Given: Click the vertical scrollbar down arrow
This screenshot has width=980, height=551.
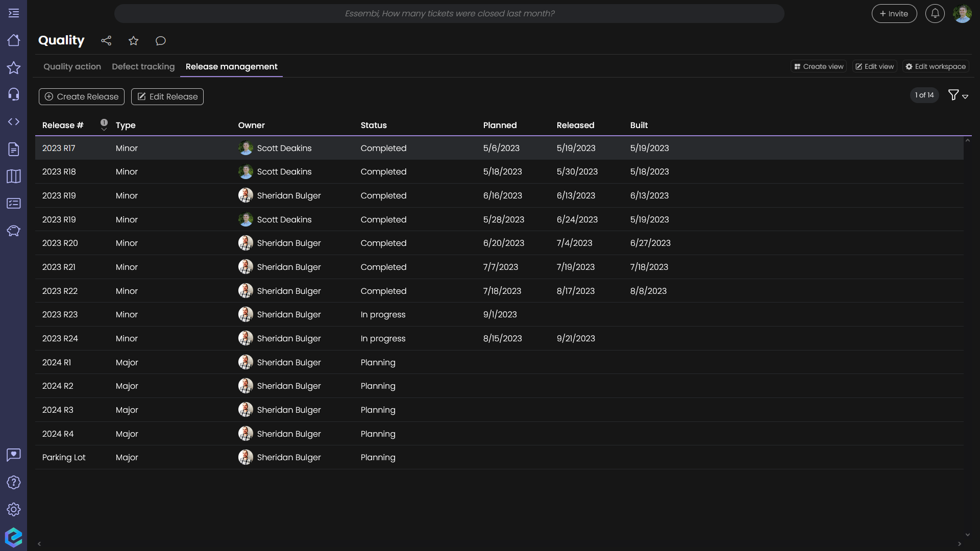Looking at the screenshot, I should (967, 535).
